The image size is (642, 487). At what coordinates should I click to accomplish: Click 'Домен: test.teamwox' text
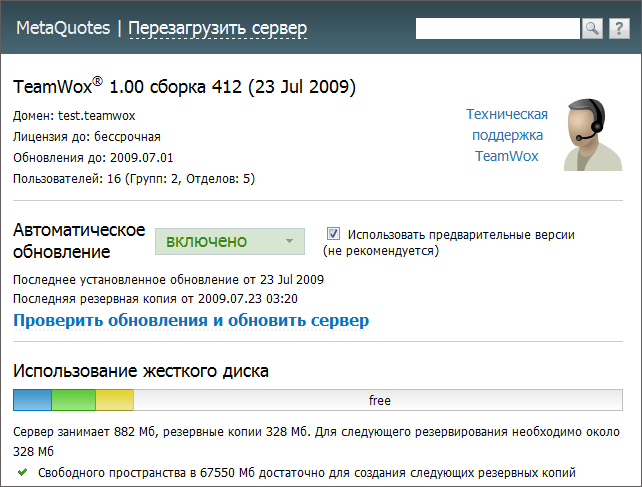(x=74, y=116)
